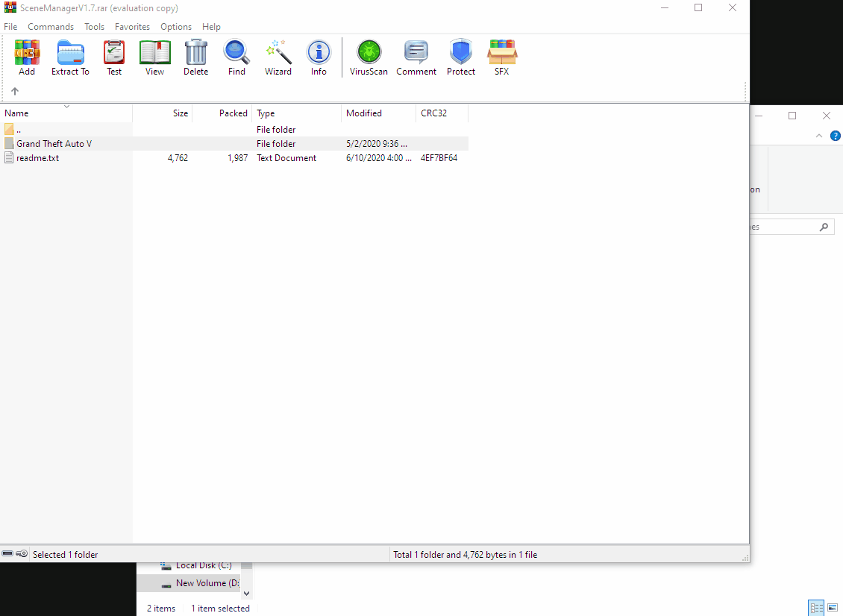Select the readme.txt file
The image size is (843, 616).
click(37, 158)
